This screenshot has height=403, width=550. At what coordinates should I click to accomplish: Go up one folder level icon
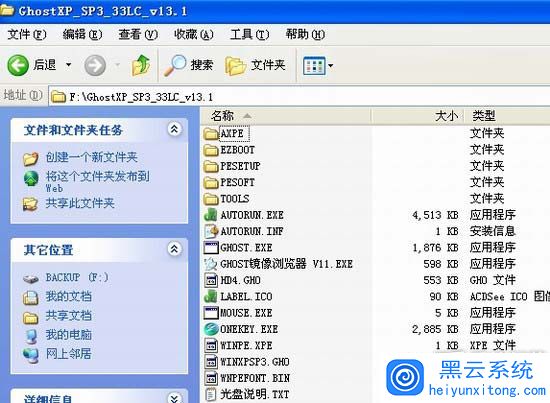[x=141, y=65]
